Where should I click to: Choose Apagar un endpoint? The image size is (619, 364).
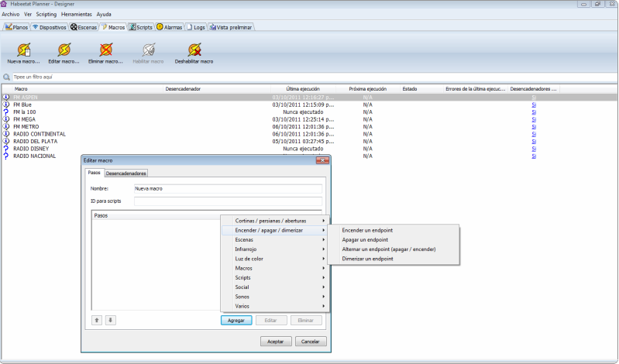click(x=394, y=239)
